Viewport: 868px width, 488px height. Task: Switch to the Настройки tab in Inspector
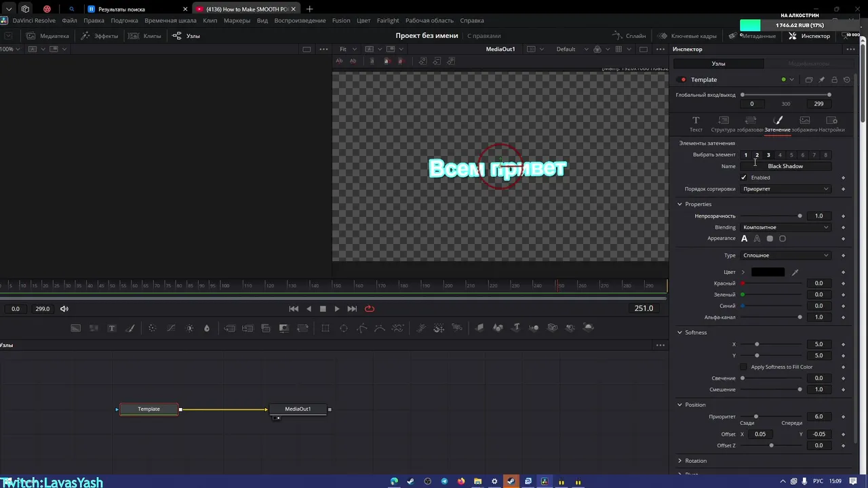[831, 124]
